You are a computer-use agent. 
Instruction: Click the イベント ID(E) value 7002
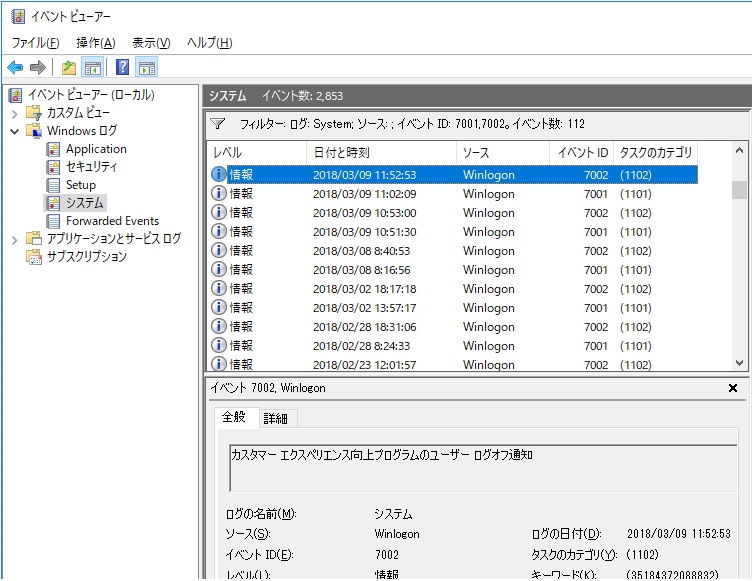tap(387, 555)
